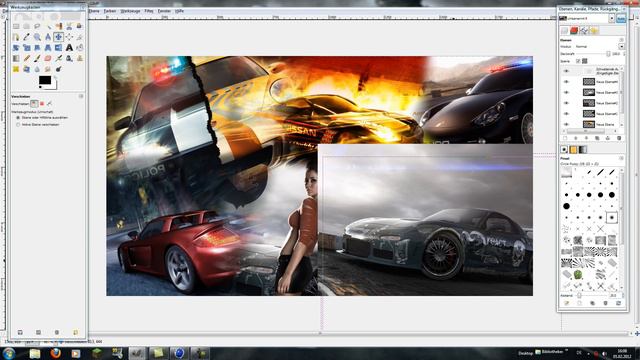Open the Ebenen tab configuration menu

point(622,40)
